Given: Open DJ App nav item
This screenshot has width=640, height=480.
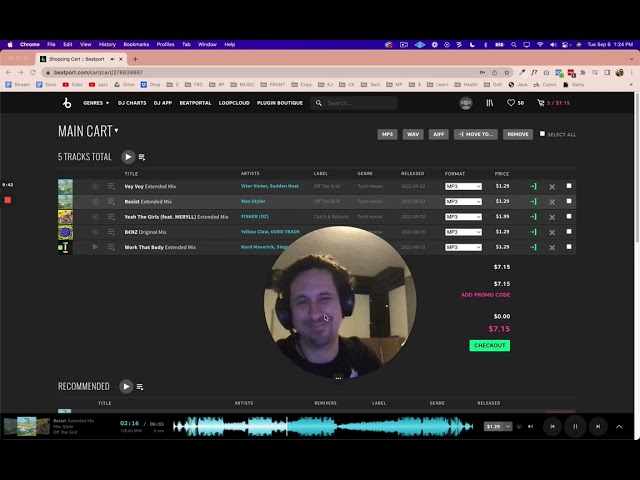Looking at the screenshot, I should pos(163,103).
